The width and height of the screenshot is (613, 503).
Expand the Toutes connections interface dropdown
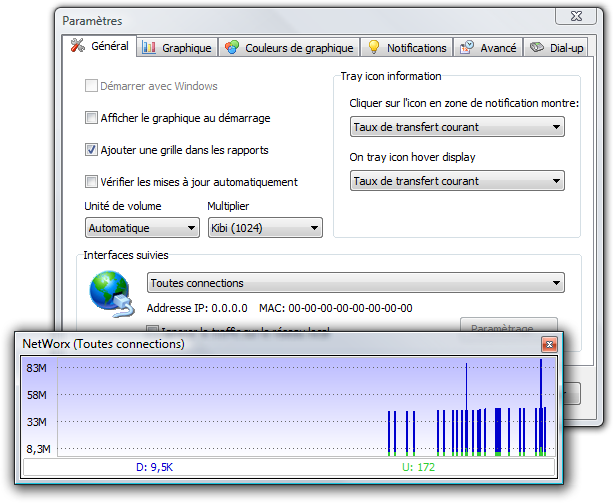tap(355, 283)
